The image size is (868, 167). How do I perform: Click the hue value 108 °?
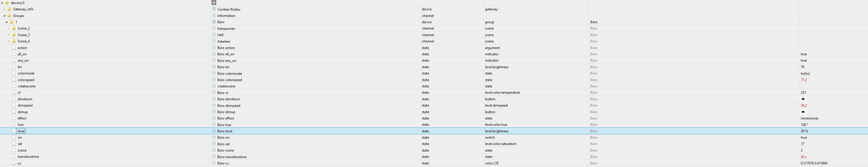804,125
